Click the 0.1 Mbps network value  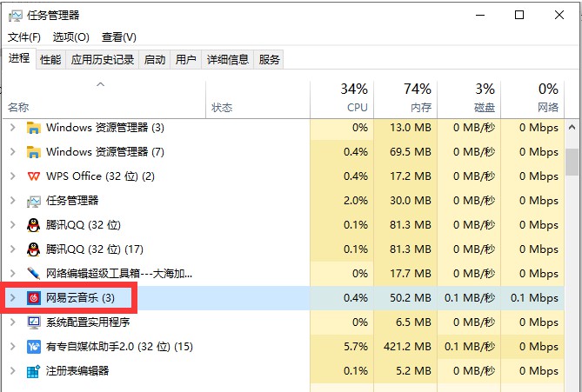[x=534, y=298]
